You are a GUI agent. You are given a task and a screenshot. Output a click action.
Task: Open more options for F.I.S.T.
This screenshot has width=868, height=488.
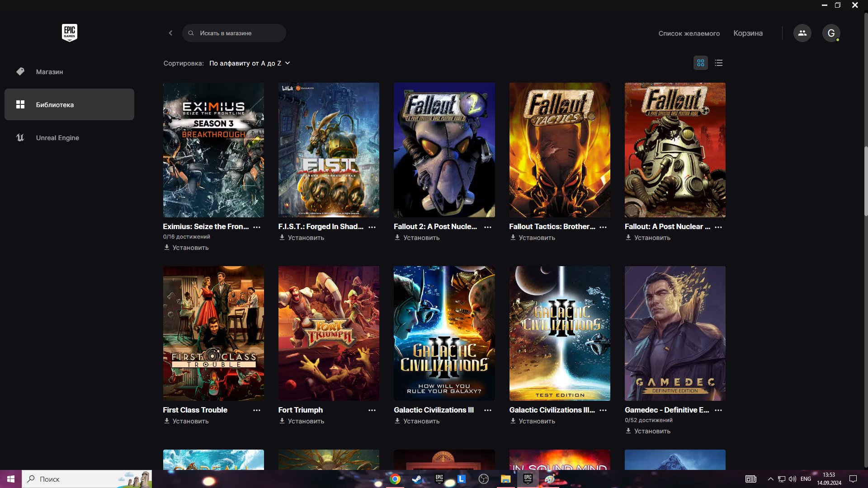click(372, 227)
